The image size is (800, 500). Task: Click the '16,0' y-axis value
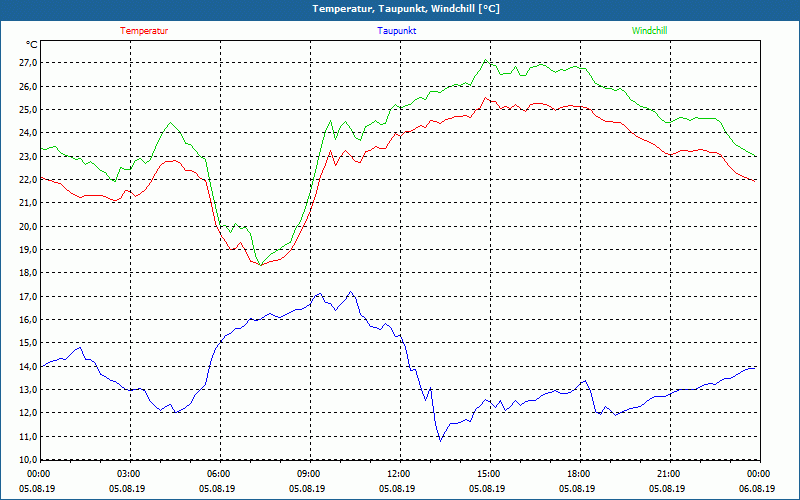(x=28, y=319)
